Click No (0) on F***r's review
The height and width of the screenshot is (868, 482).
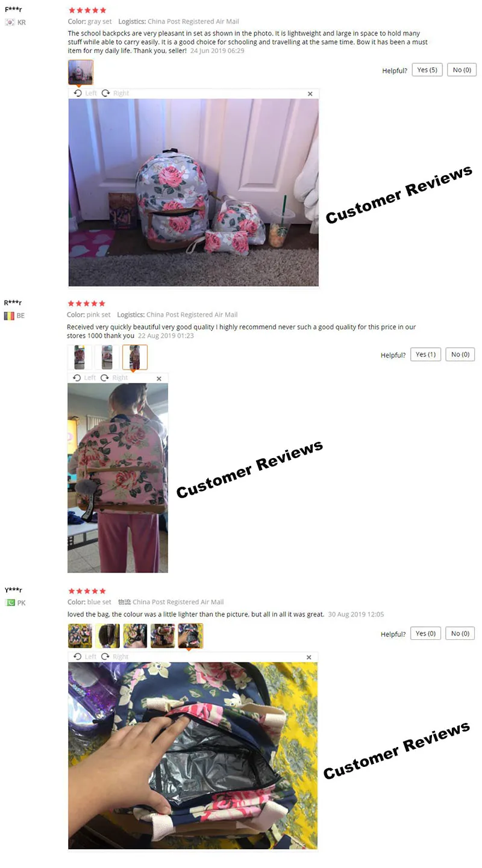(462, 70)
